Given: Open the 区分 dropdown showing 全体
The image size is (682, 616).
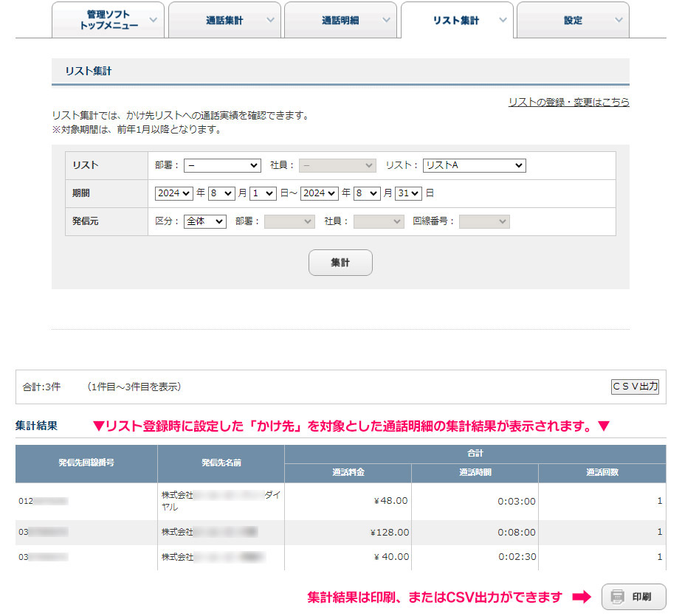Looking at the screenshot, I should [204, 221].
